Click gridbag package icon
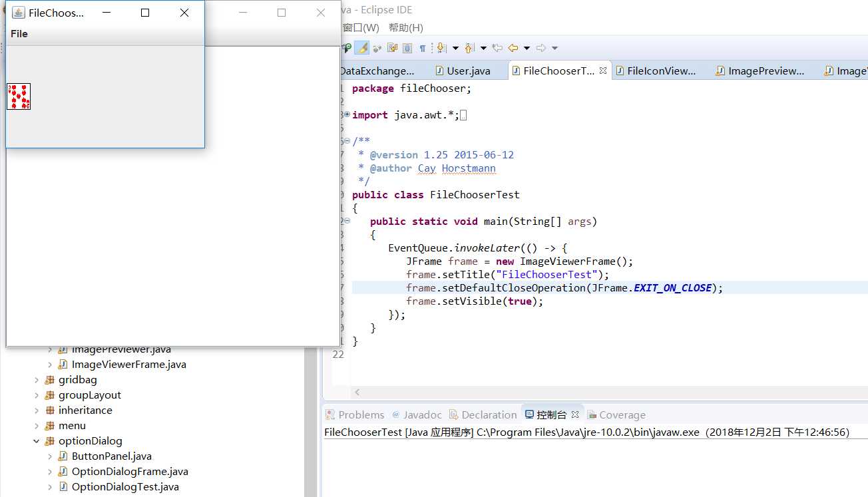Viewport: 868px width, 497px height. pos(50,380)
